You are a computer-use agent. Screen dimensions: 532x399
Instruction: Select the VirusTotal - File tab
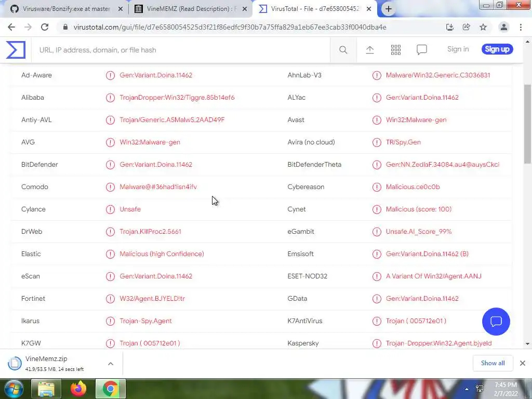314,9
